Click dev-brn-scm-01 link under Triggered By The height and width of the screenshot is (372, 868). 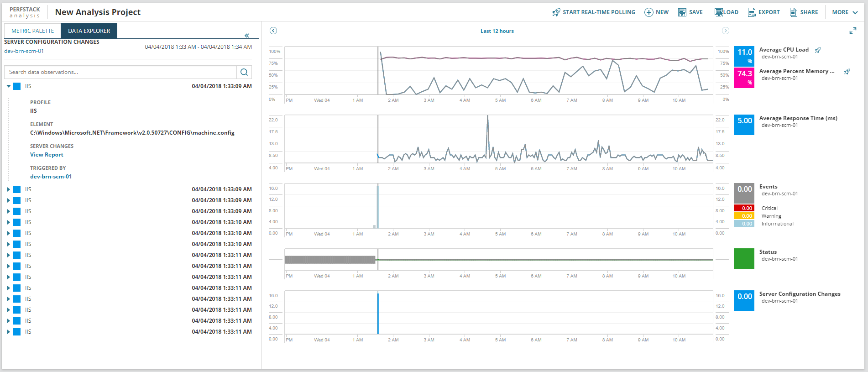pyautogui.click(x=51, y=177)
